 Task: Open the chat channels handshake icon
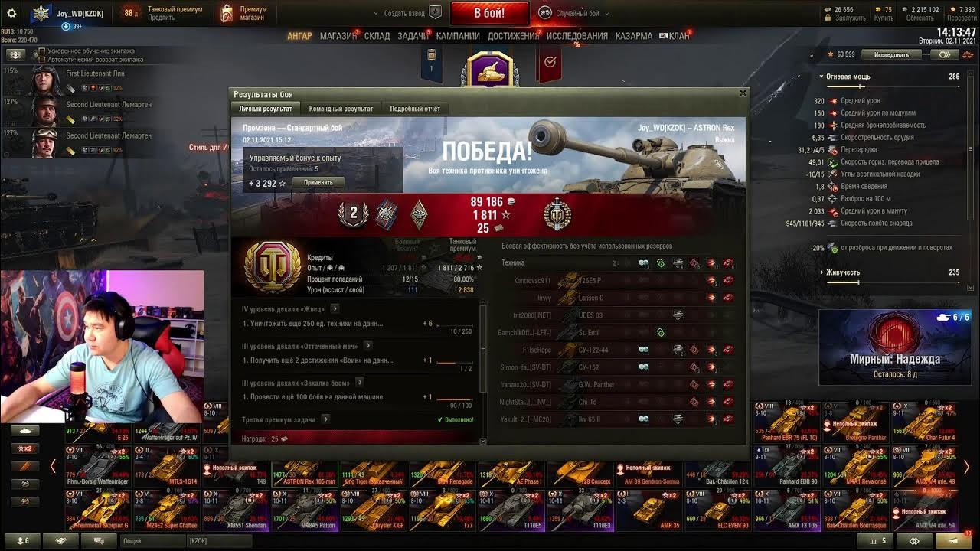[x=60, y=541]
